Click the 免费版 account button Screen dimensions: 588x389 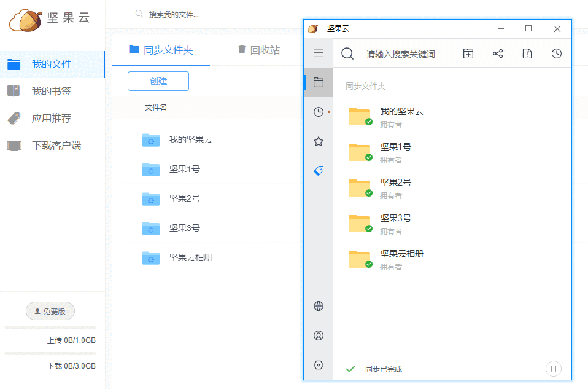pyautogui.click(x=50, y=311)
